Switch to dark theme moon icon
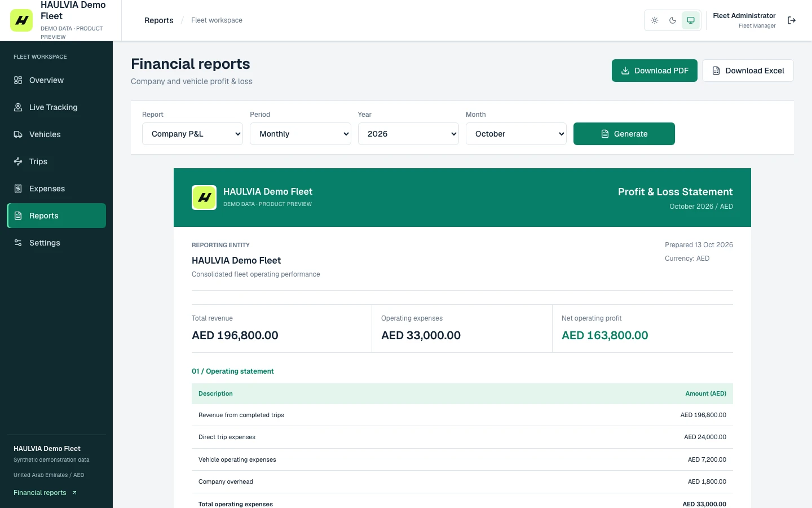 click(x=673, y=20)
